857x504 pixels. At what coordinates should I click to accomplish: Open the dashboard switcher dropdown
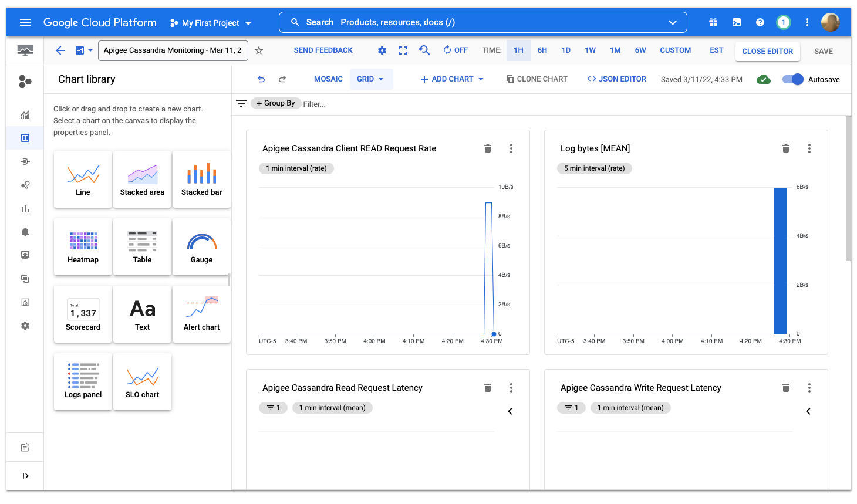tap(84, 50)
